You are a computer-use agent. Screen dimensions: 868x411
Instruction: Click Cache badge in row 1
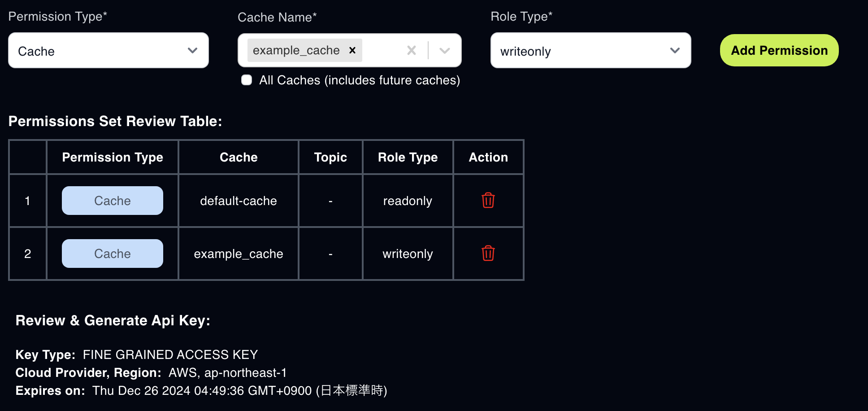(x=113, y=201)
